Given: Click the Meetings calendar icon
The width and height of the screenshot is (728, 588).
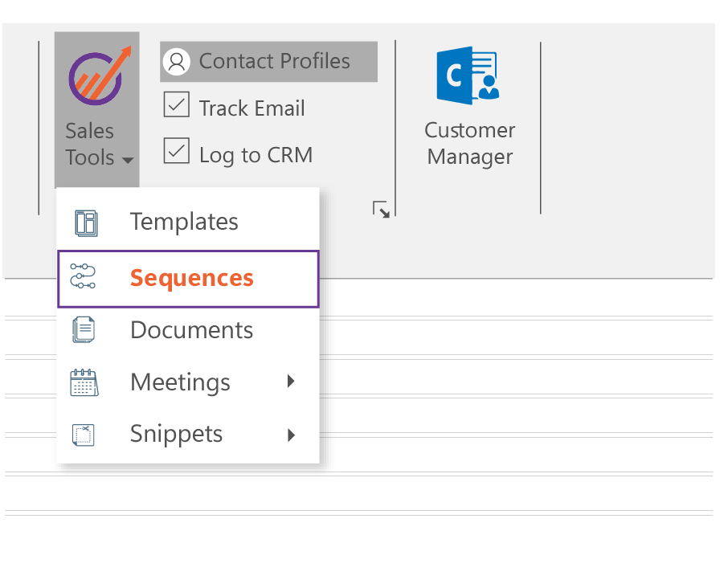Looking at the screenshot, I should pyautogui.click(x=84, y=383).
